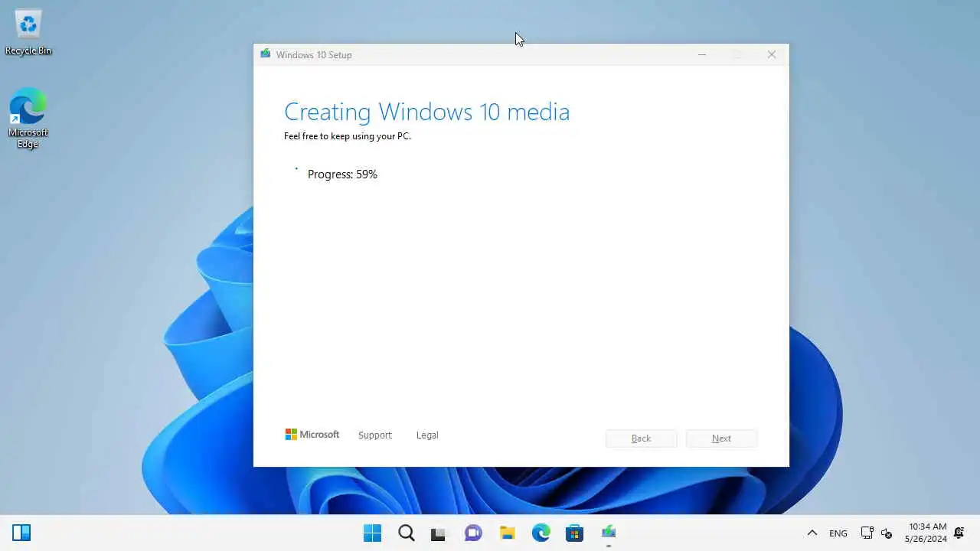Open Task View on taskbar

point(439,533)
